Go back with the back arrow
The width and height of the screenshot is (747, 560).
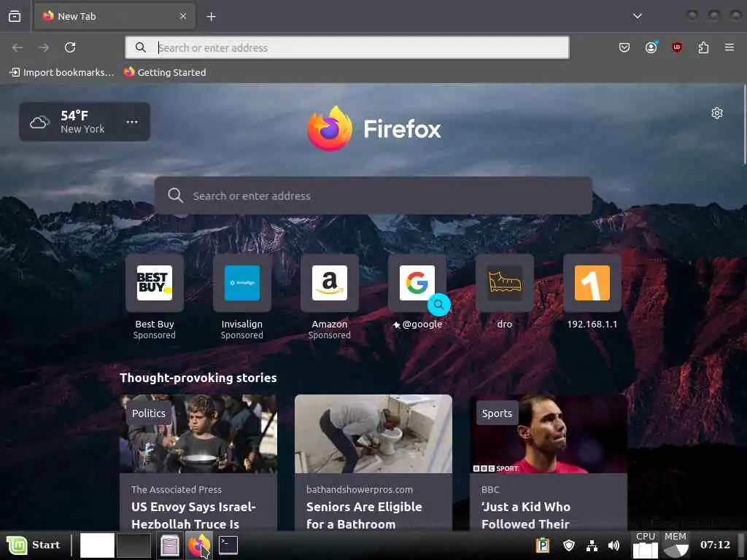(18, 47)
